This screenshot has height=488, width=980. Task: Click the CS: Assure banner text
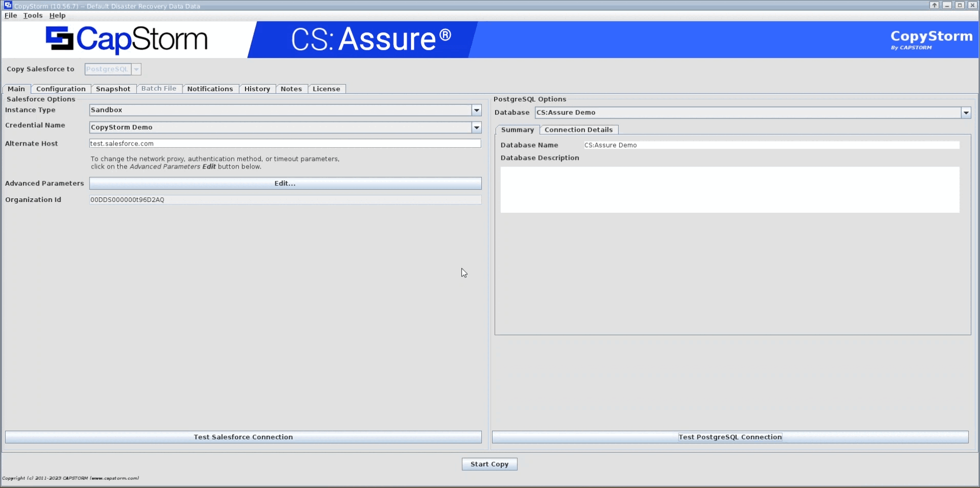pos(371,39)
